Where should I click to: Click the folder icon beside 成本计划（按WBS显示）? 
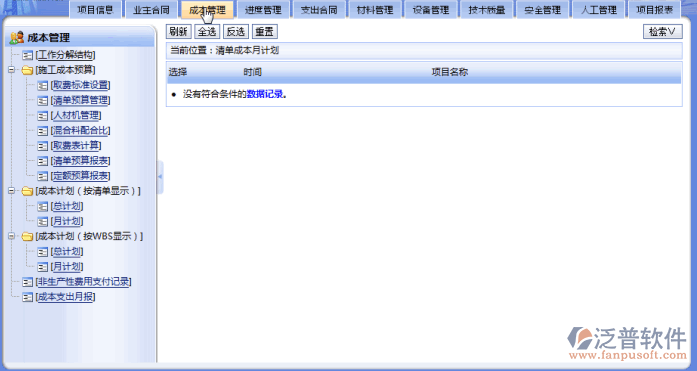point(28,236)
